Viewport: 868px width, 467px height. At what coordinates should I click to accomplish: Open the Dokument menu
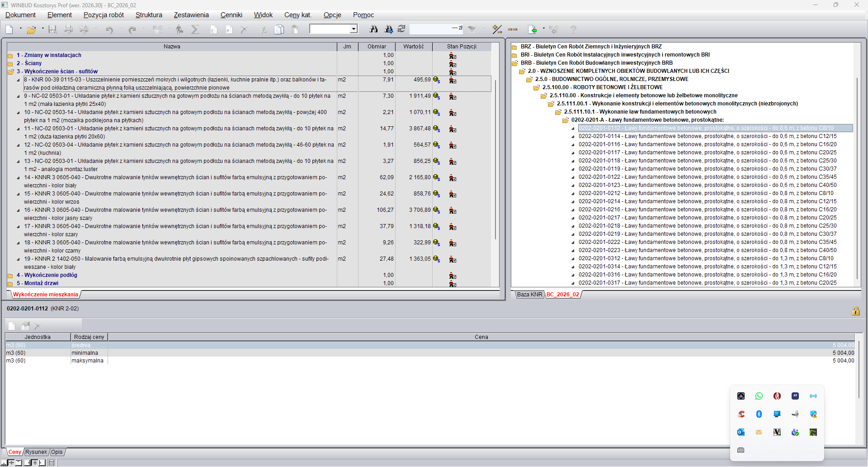click(20, 15)
